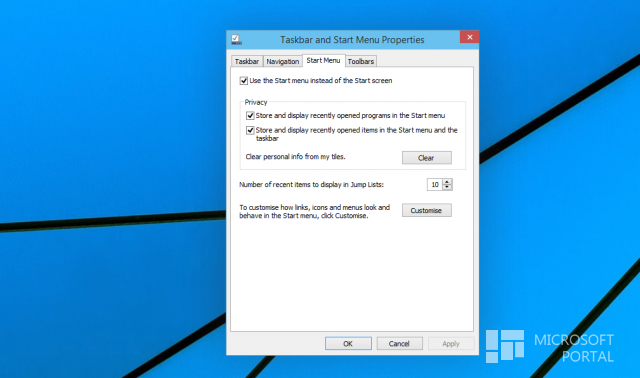Decrease Jump Lists recent items count
Screen dimensions: 640x378
coord(447,187)
